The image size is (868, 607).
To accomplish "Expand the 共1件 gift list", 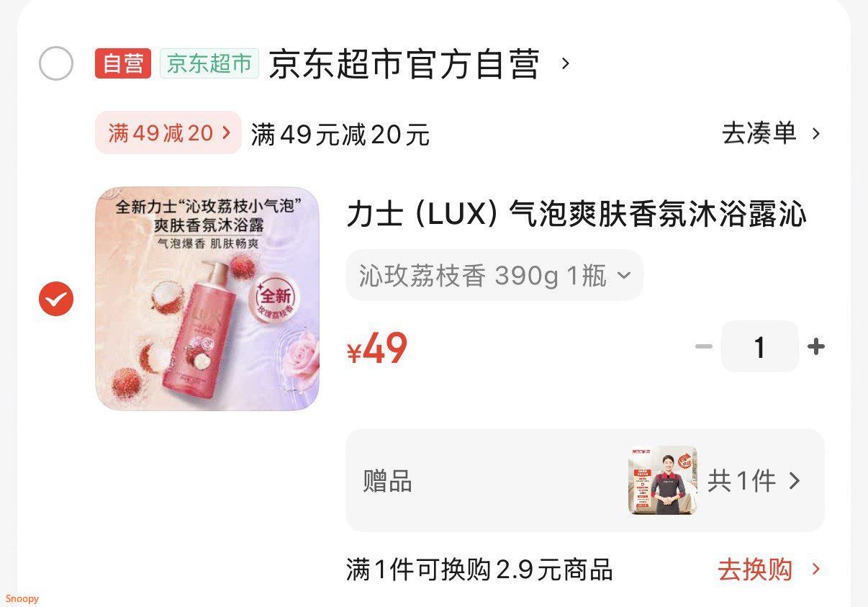I will click(754, 481).
